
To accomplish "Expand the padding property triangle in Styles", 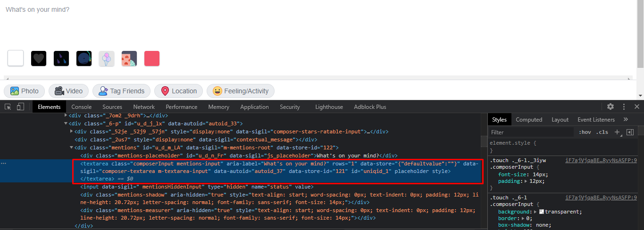I will (x=526, y=181).
